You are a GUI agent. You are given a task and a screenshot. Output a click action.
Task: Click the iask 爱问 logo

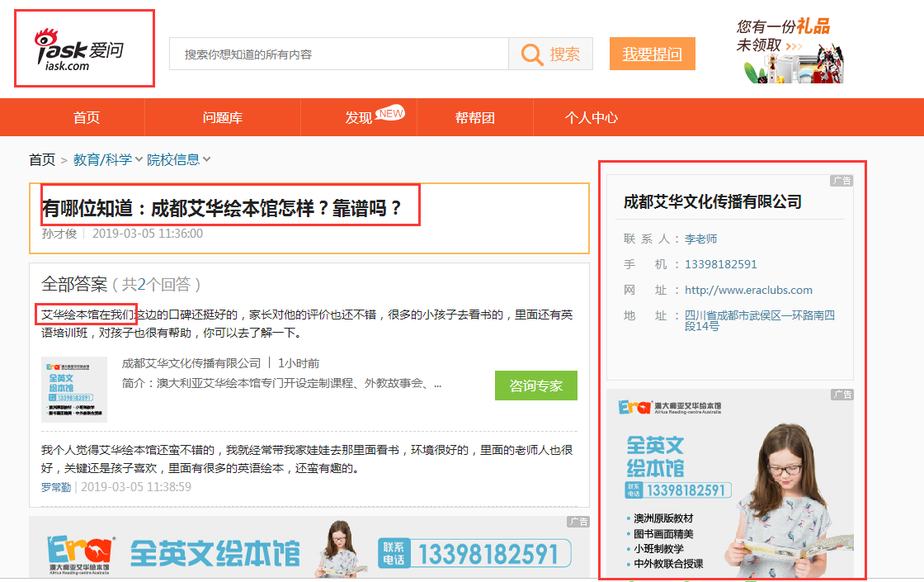point(79,50)
